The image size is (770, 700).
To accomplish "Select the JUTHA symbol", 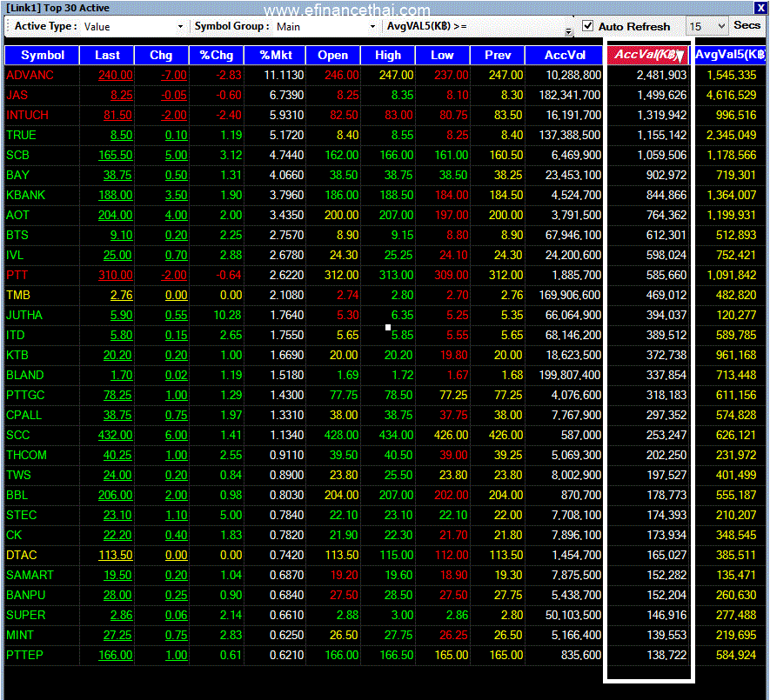I will click(x=24, y=315).
